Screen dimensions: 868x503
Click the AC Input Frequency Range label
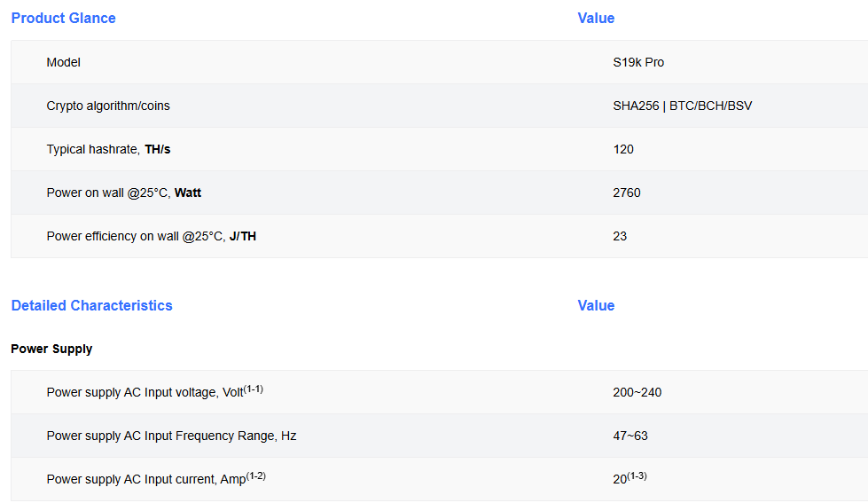click(x=171, y=436)
